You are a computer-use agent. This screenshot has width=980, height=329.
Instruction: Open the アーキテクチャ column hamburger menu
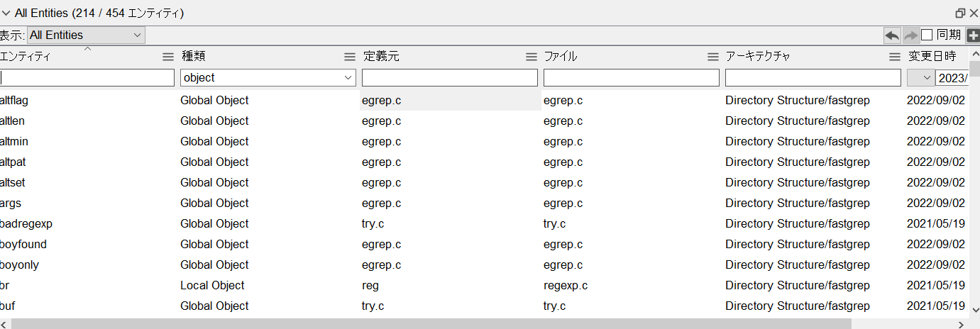click(895, 57)
